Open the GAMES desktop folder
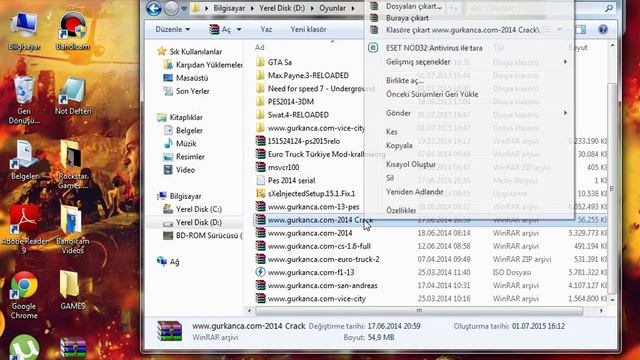 pyautogui.click(x=73, y=290)
